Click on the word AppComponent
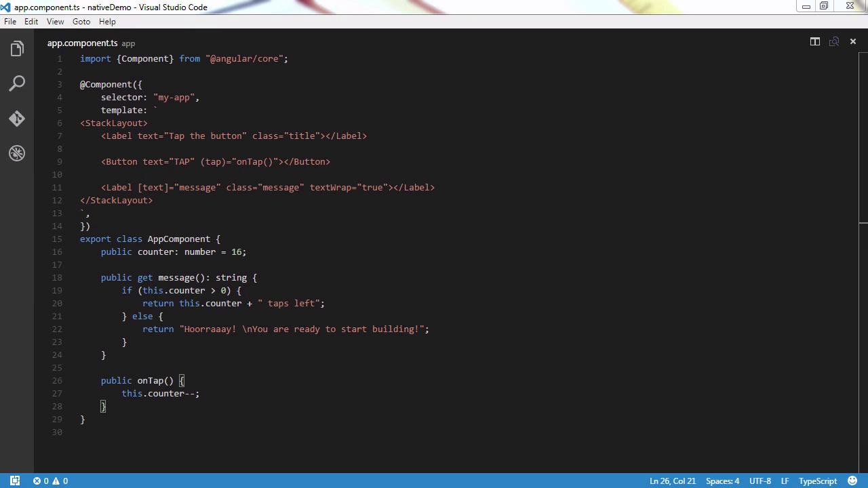Viewport: 868px width, 488px height. (x=179, y=239)
